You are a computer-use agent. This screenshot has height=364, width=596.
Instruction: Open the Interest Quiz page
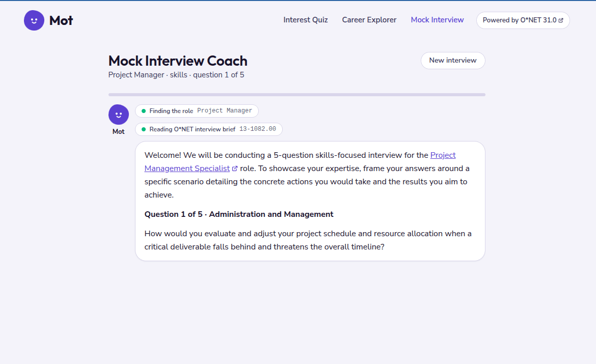pos(306,20)
